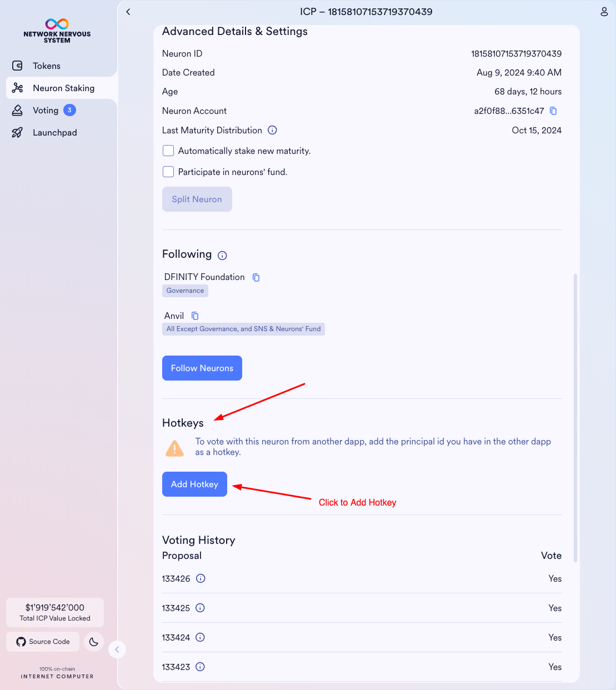Collapse the left sidebar menu
This screenshot has height=690, width=616.
click(x=117, y=649)
